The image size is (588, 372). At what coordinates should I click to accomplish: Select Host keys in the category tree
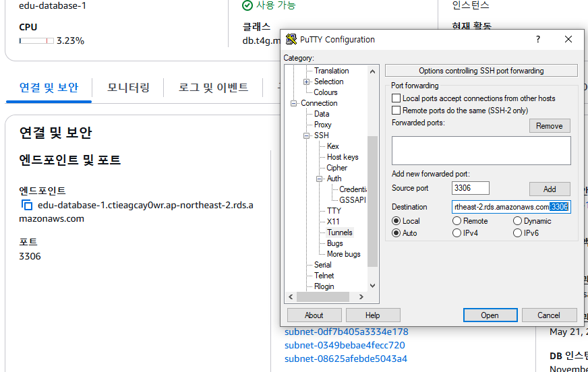tap(343, 157)
